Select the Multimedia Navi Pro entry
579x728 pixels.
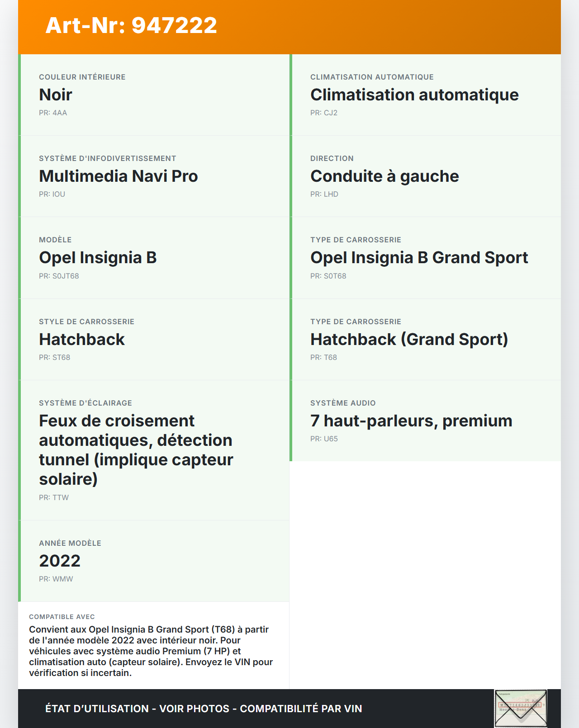click(119, 176)
